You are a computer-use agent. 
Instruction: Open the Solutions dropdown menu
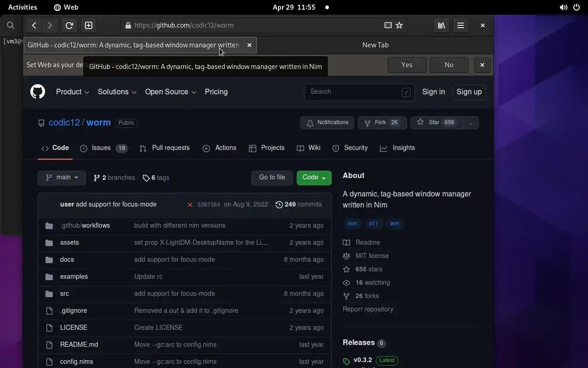pyautogui.click(x=117, y=92)
